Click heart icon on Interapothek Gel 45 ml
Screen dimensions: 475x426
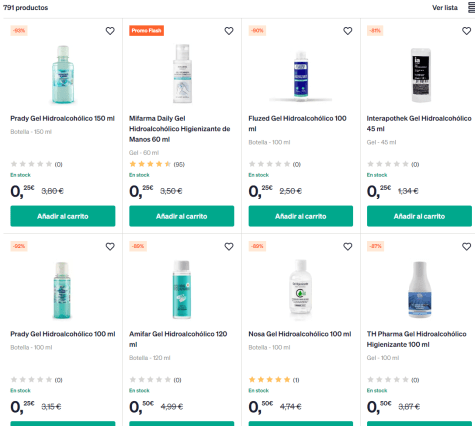466,31
